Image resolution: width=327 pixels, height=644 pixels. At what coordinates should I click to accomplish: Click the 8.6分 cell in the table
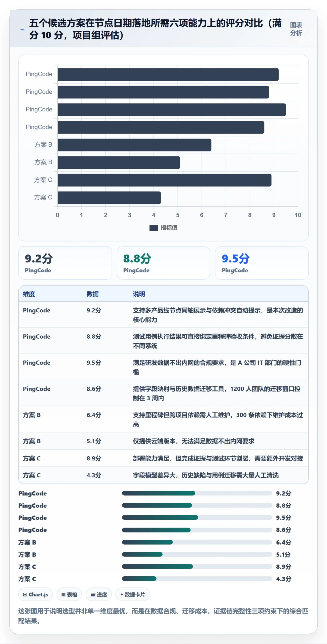(x=94, y=389)
